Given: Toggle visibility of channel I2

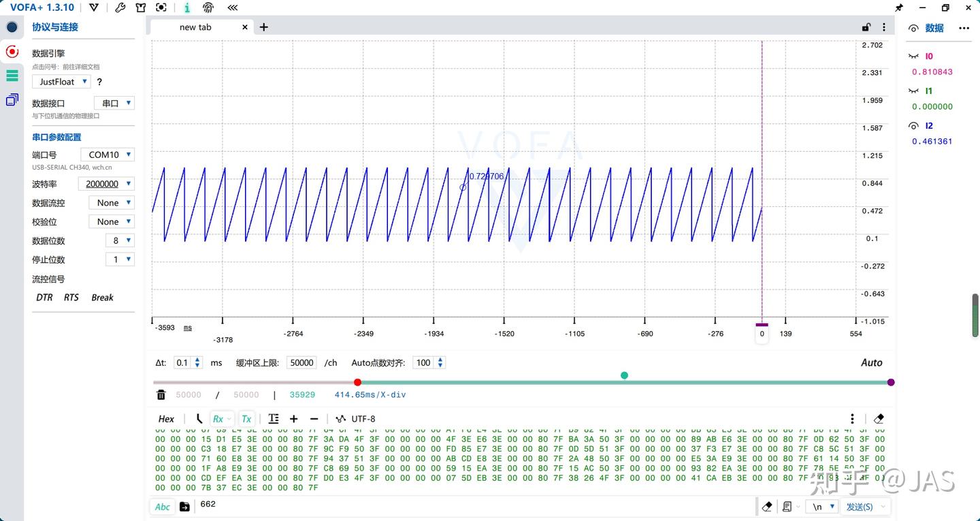Looking at the screenshot, I should pos(914,126).
